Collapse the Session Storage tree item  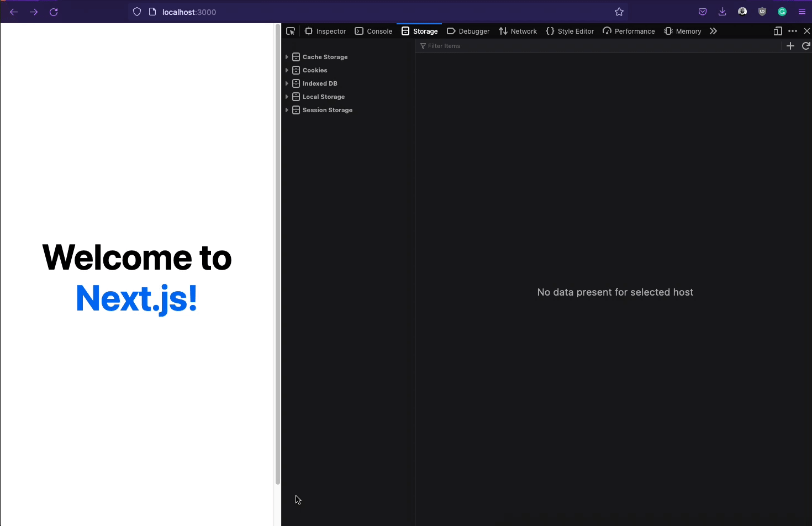click(286, 110)
